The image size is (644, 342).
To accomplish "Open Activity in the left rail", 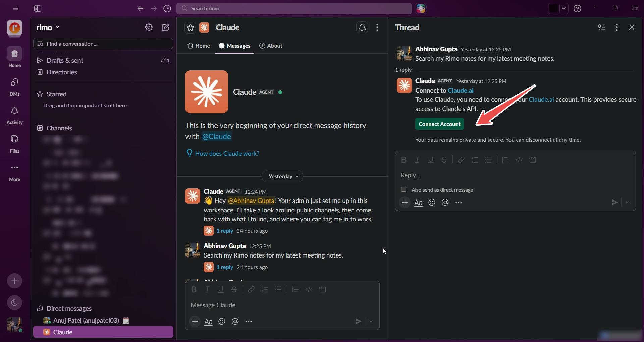I will (14, 115).
